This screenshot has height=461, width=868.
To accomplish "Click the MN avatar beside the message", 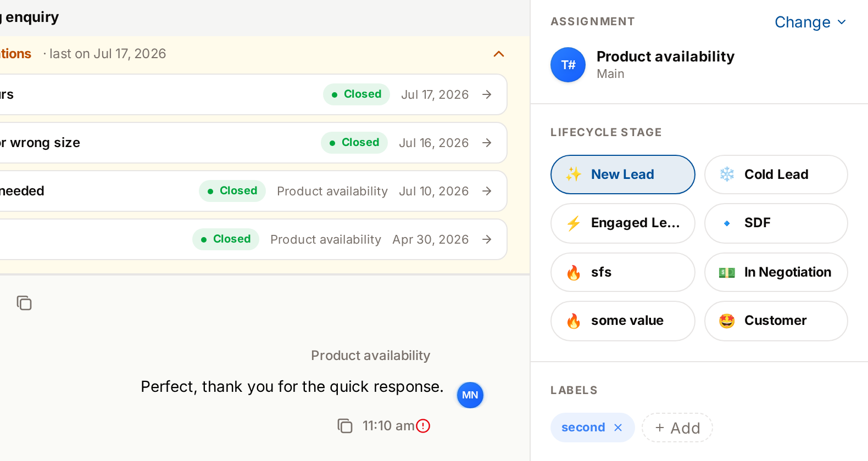I will click(470, 395).
